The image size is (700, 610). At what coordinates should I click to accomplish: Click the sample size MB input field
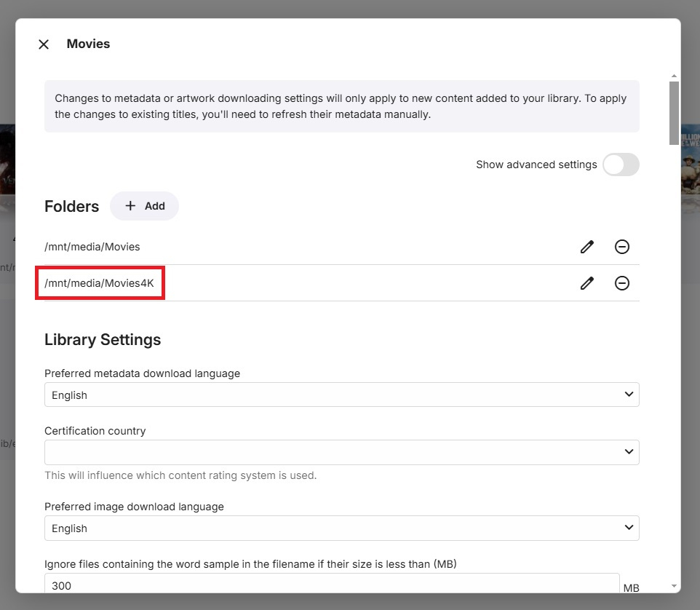331,584
